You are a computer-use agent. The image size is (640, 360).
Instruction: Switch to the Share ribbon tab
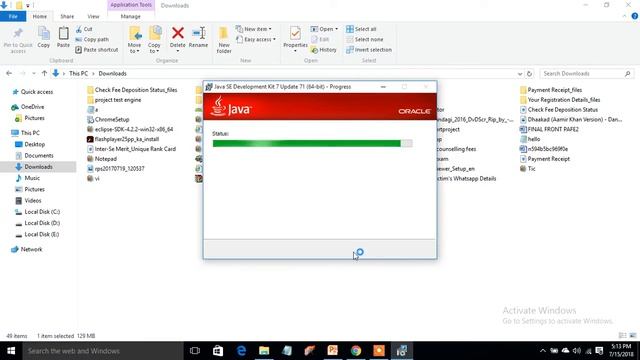tap(67, 16)
